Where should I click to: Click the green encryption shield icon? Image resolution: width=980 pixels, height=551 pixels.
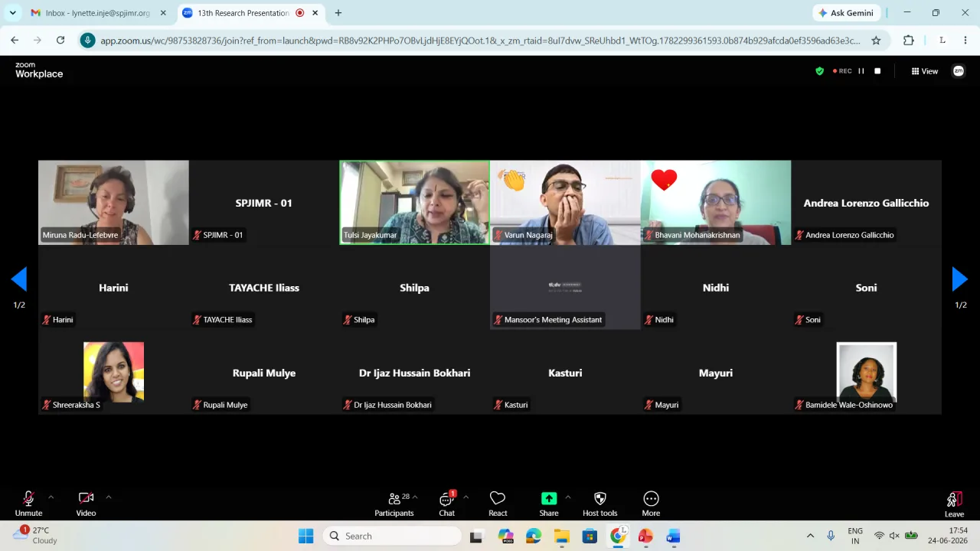tap(819, 71)
